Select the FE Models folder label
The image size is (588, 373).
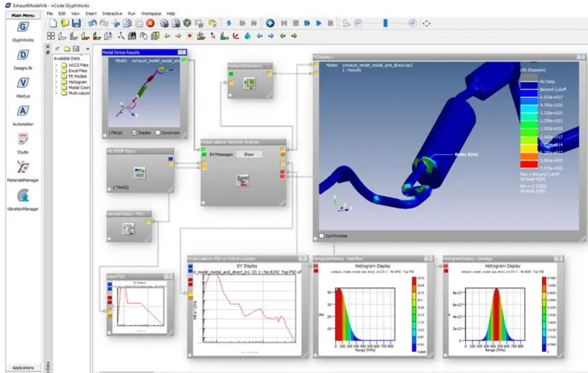tap(78, 77)
